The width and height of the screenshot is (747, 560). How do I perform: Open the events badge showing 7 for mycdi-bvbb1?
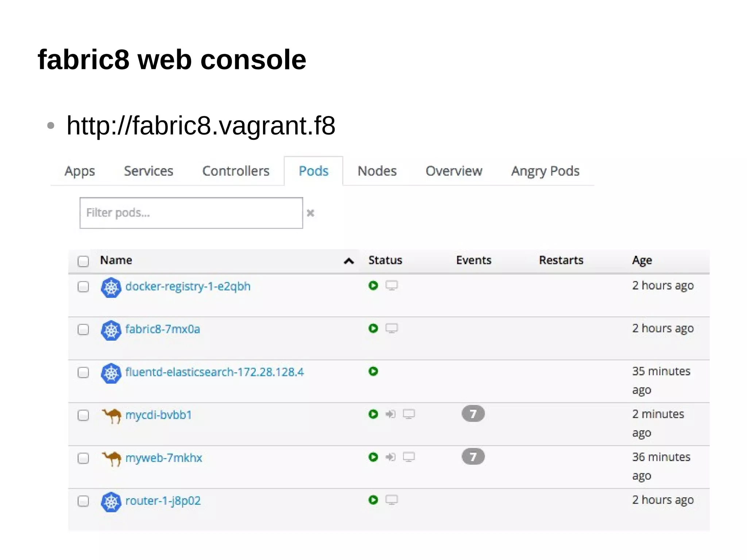click(473, 414)
